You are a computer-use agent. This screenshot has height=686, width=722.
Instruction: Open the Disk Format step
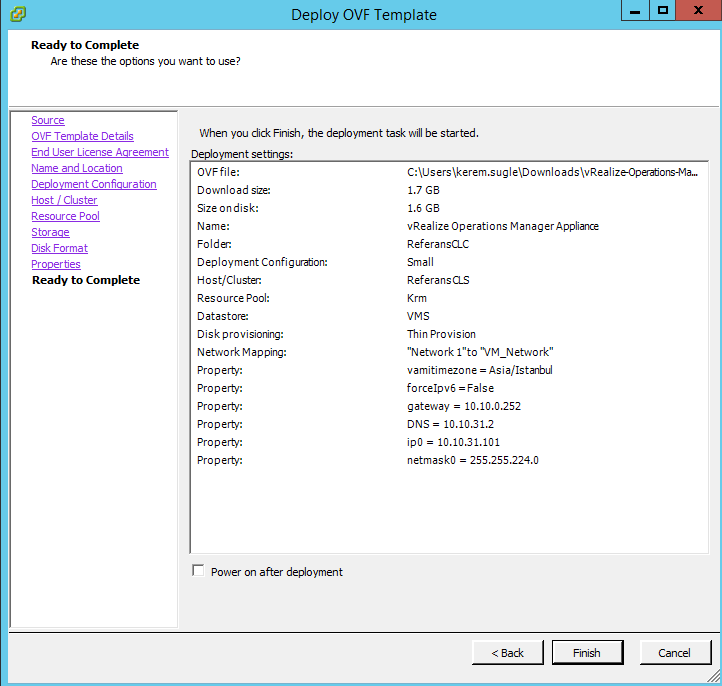click(x=59, y=248)
